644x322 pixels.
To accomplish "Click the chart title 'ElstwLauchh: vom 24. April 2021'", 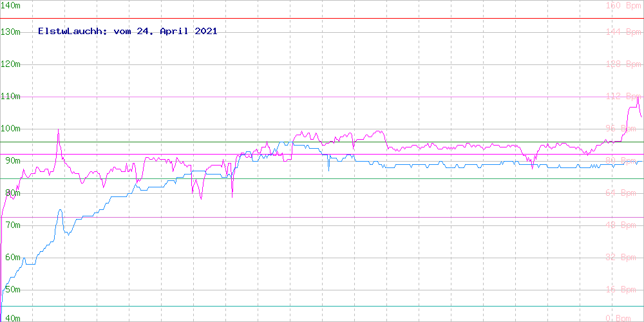I will (x=128, y=31).
